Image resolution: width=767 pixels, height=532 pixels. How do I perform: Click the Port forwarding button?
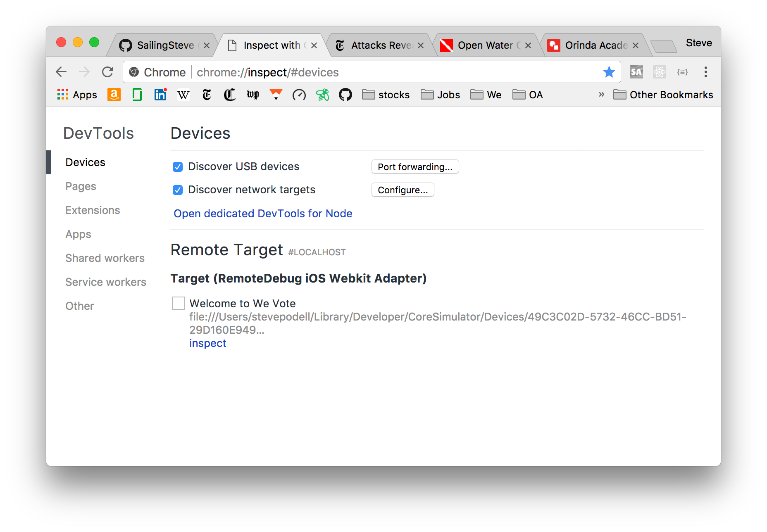coord(415,166)
